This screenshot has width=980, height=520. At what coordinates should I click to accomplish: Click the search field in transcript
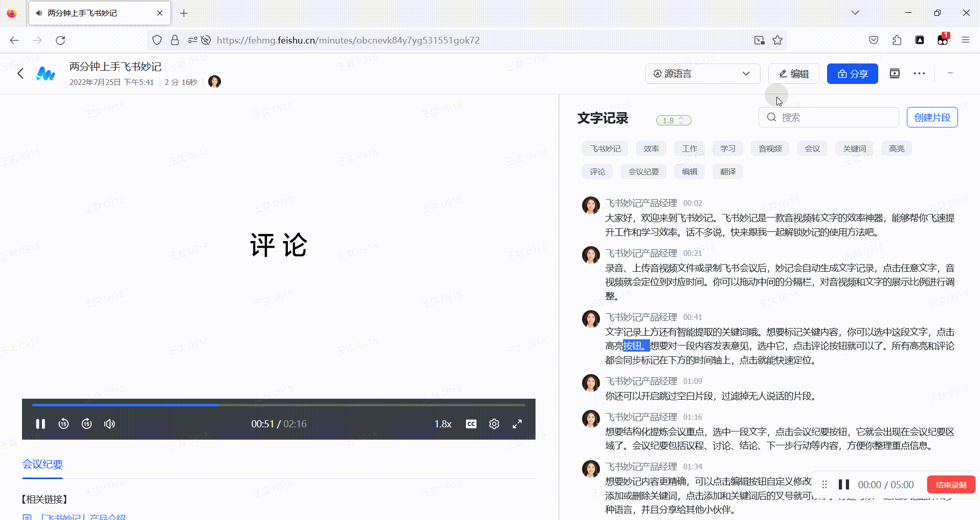point(829,117)
